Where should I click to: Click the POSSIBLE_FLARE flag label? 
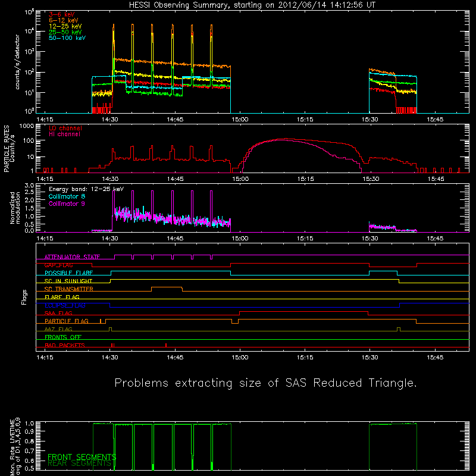(68, 273)
